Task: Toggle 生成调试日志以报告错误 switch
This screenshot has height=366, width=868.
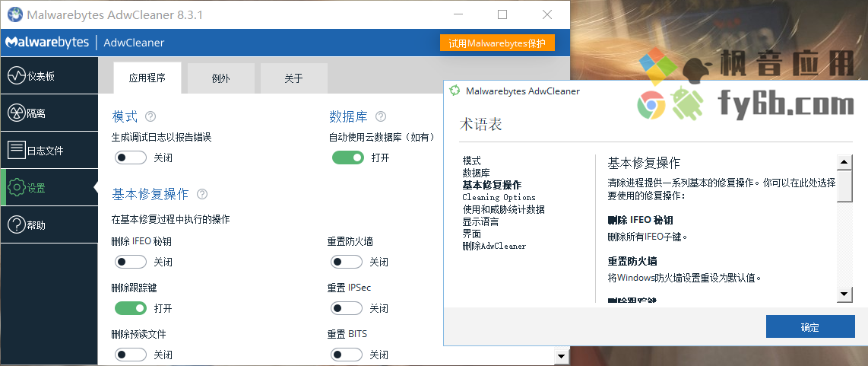Action: click(x=131, y=158)
